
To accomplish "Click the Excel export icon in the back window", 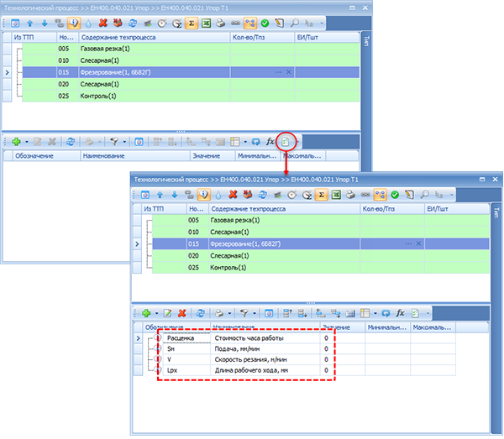I will pyautogui.click(x=206, y=24).
